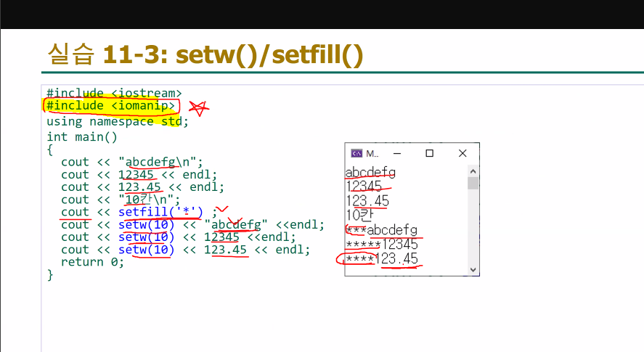Screen dimensions: 644x352
Task: Click console output line abcdefg at top
Action: click(x=370, y=172)
